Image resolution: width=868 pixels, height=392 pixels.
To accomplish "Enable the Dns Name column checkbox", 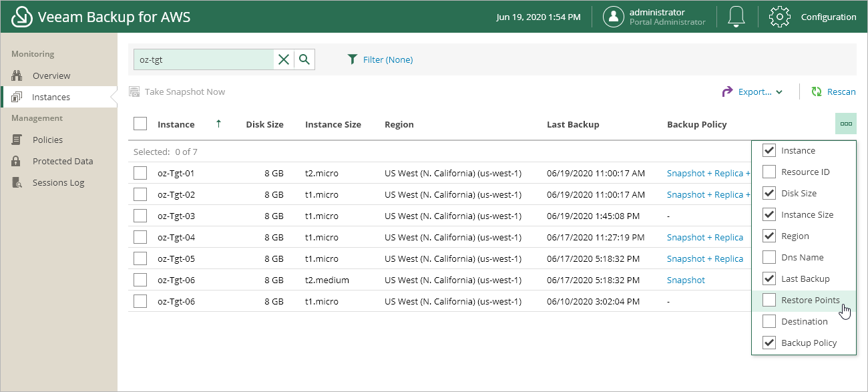I will (769, 257).
